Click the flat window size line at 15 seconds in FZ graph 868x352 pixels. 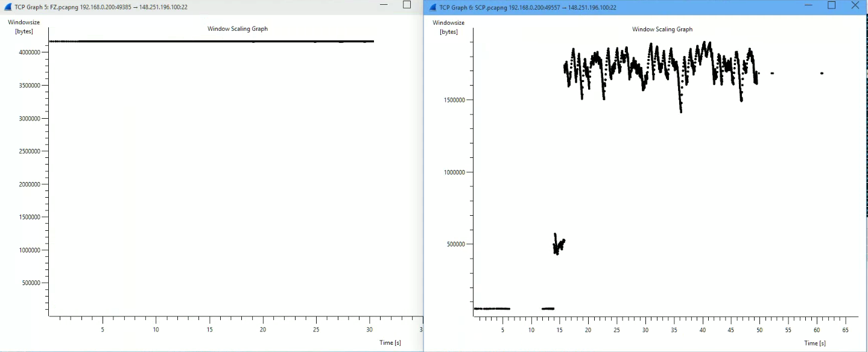pos(209,41)
